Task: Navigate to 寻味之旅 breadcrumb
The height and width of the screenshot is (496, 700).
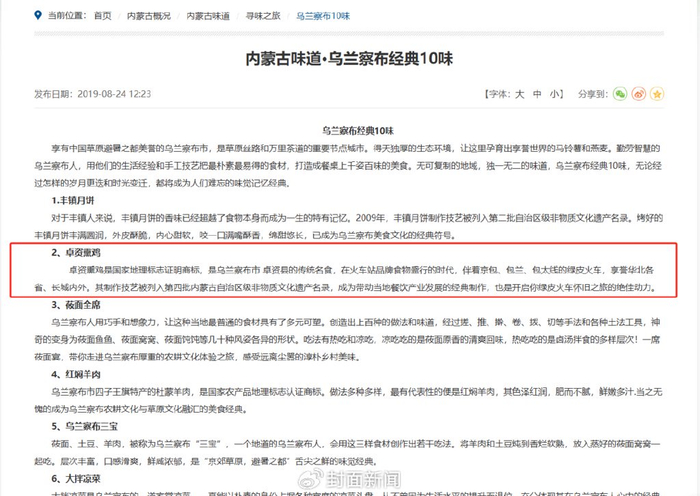Action: (263, 16)
